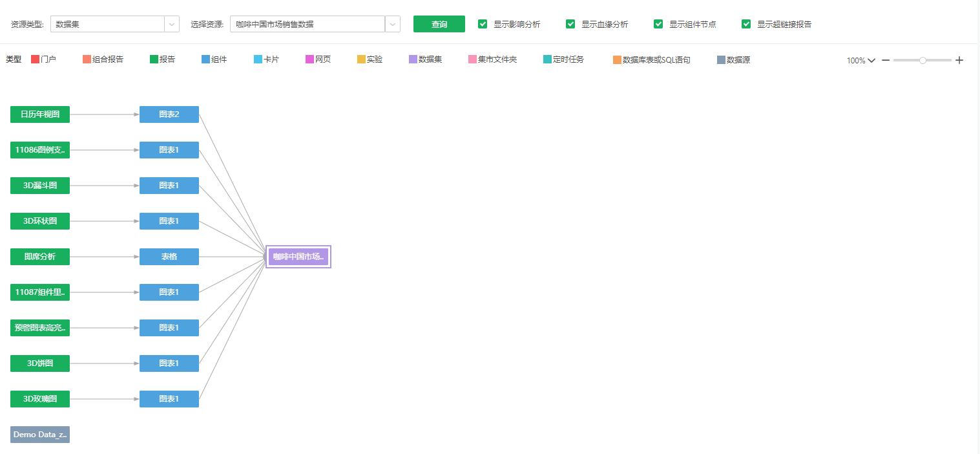The width and height of the screenshot is (980, 454).
Task: Select the 3D漏斗图 report node
Action: point(40,186)
